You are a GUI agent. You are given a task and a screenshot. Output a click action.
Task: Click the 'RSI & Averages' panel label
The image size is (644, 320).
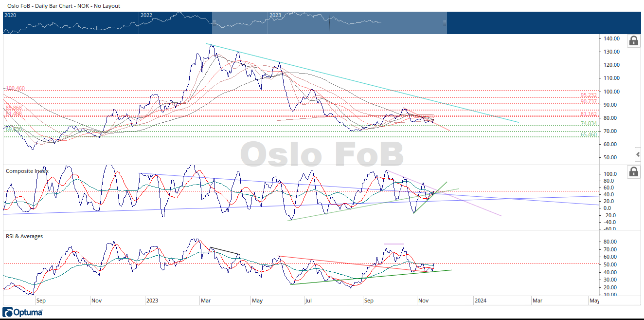(x=24, y=236)
